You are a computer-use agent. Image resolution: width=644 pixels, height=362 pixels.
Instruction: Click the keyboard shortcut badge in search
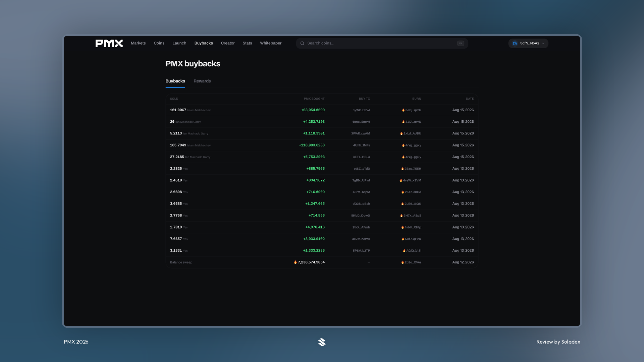(461, 43)
